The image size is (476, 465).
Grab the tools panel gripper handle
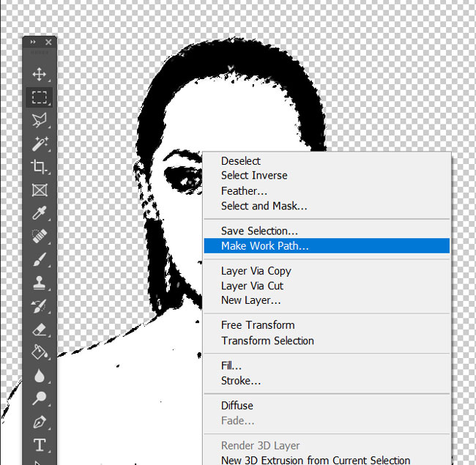click(x=40, y=53)
